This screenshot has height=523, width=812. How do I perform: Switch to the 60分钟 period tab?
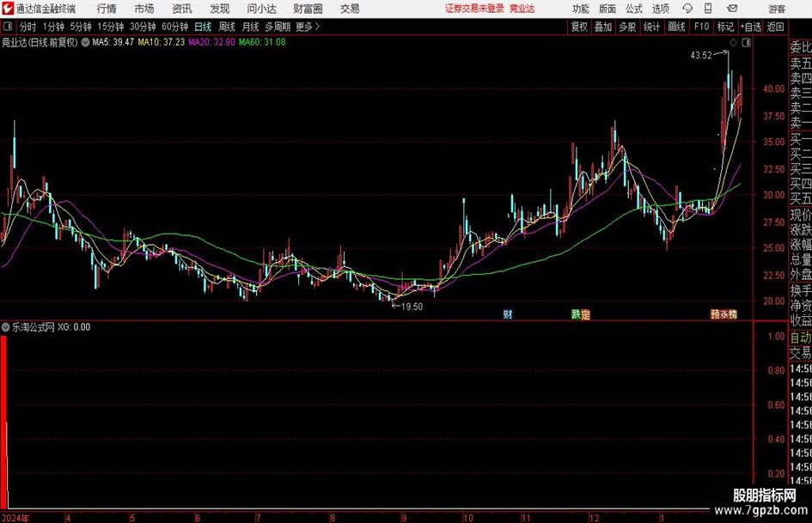pos(175,27)
